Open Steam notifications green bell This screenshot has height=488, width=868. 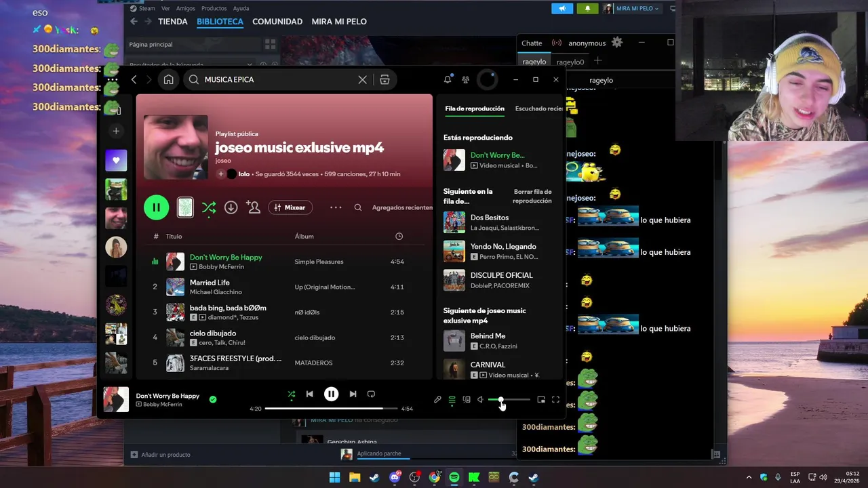coord(587,9)
